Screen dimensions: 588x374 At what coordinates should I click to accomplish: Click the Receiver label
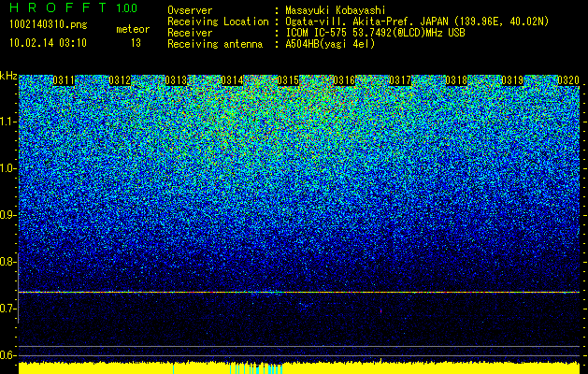click(190, 33)
